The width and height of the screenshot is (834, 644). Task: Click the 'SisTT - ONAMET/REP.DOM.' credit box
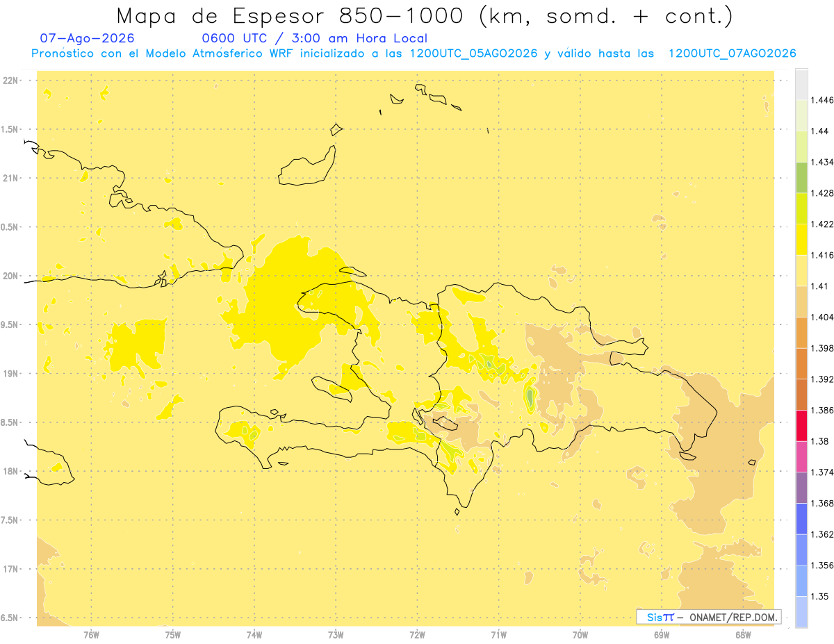[709, 616]
